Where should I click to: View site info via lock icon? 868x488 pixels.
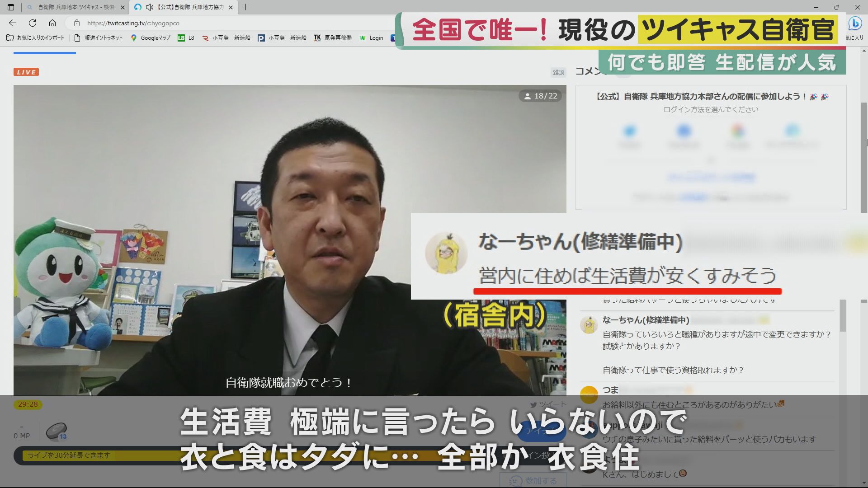[x=77, y=23]
